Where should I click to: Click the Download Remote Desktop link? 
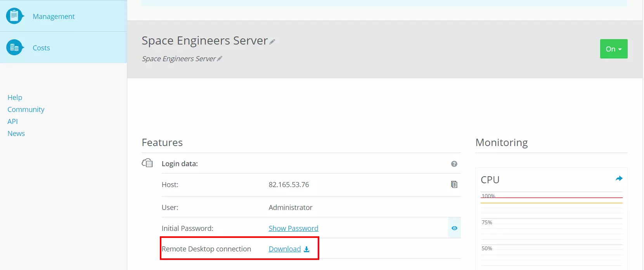(x=285, y=249)
